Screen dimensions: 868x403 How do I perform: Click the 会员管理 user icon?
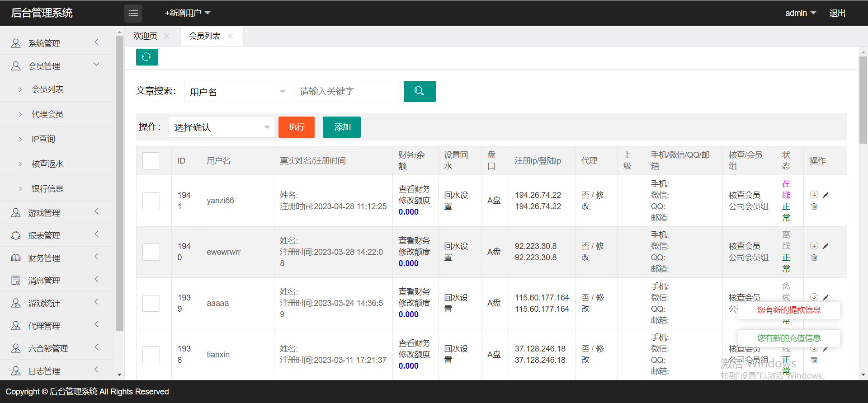point(16,66)
